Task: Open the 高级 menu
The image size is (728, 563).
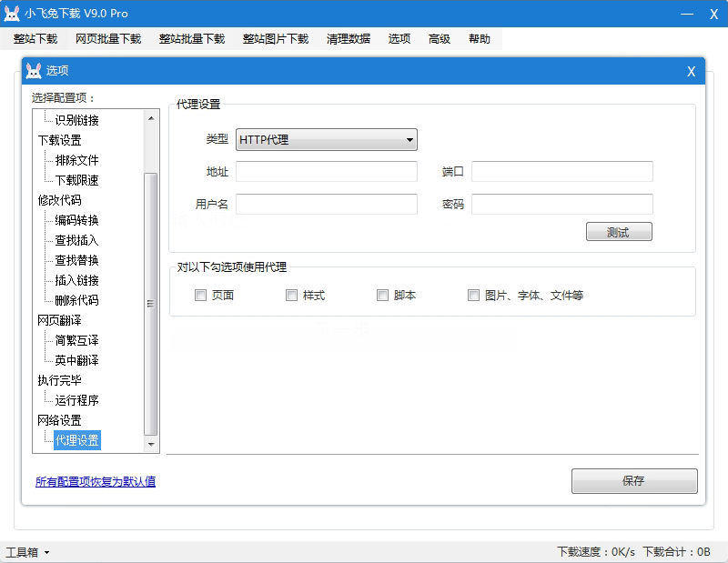Action: [440, 39]
